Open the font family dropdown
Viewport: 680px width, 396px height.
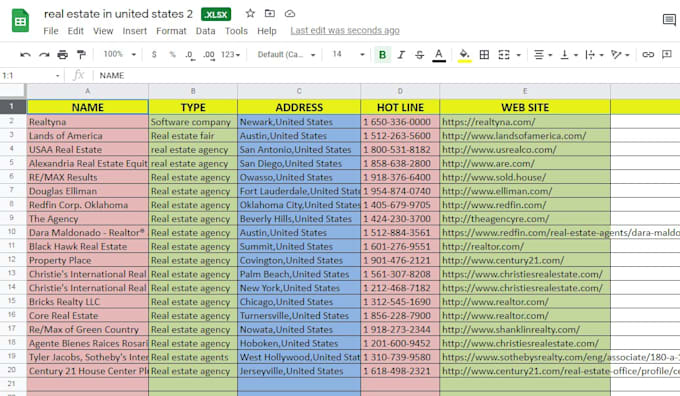286,55
